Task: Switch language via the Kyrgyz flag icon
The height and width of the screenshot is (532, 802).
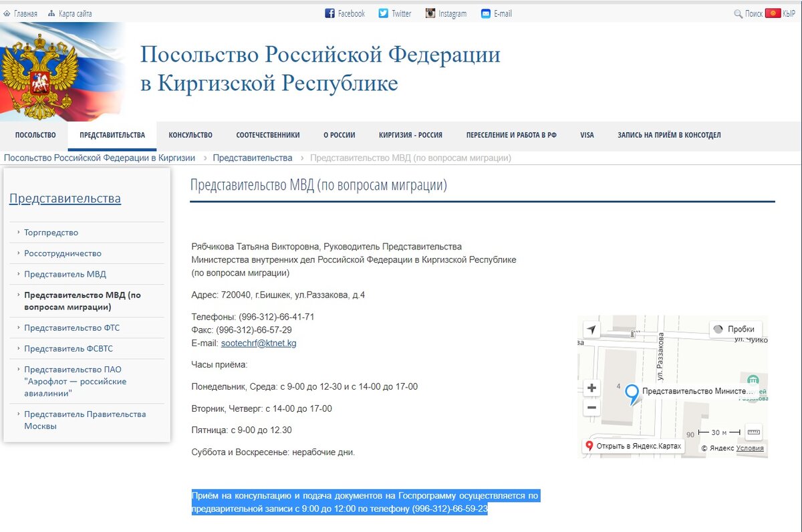Action: coord(773,13)
